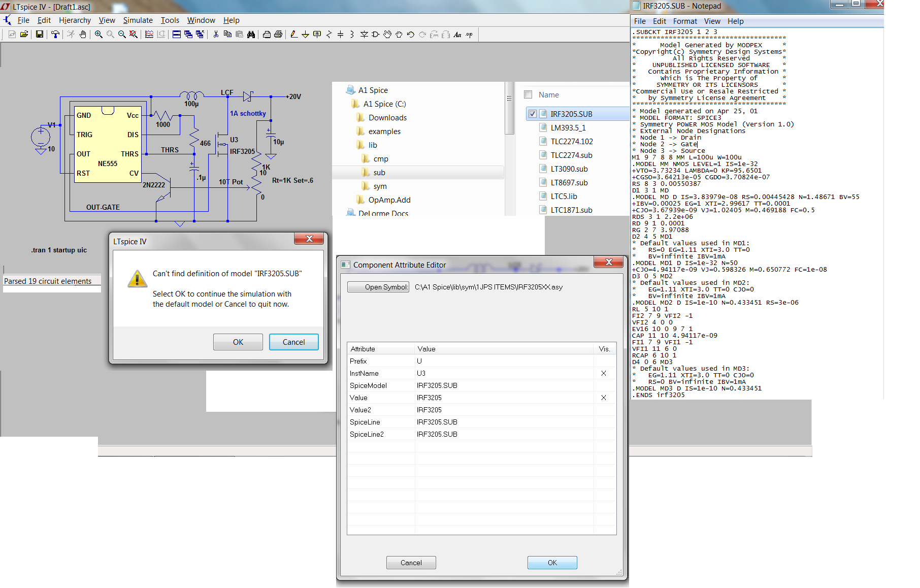The image size is (920, 588).
Task: Open Notepad's Format menu
Action: click(685, 21)
